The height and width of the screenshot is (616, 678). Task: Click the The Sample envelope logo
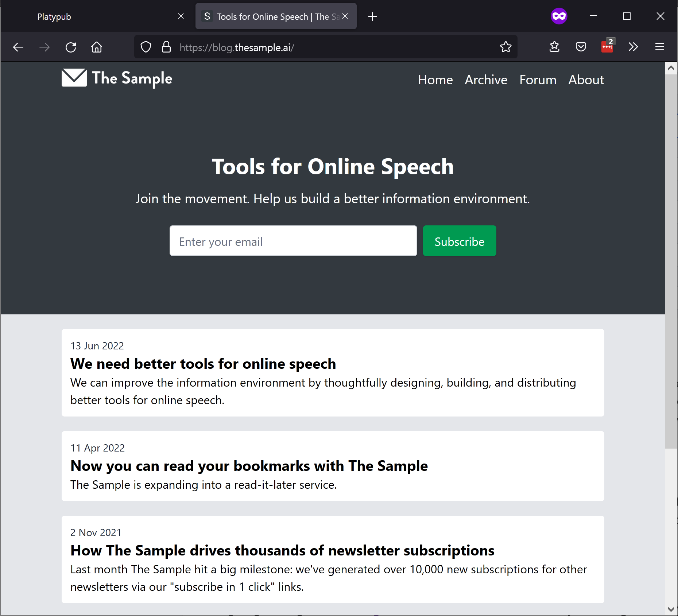(117, 78)
